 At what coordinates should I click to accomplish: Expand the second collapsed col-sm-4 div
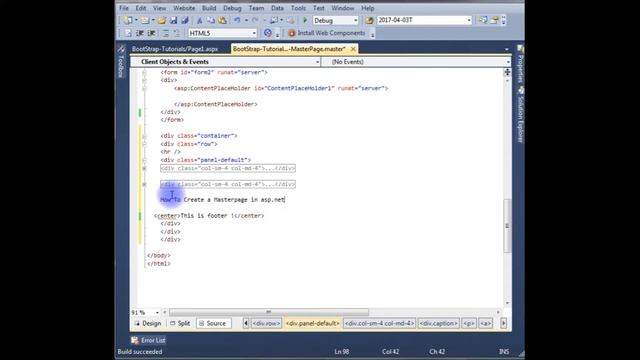point(144,184)
